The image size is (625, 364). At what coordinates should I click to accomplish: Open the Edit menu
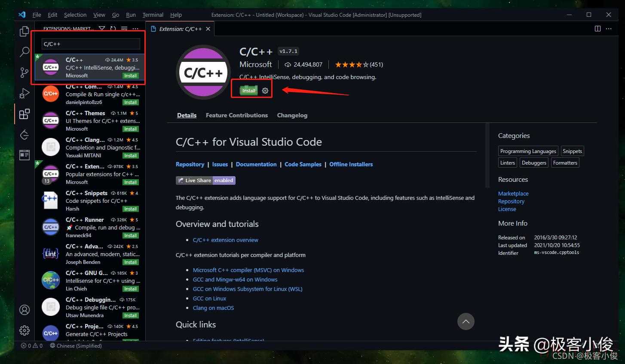52,15
